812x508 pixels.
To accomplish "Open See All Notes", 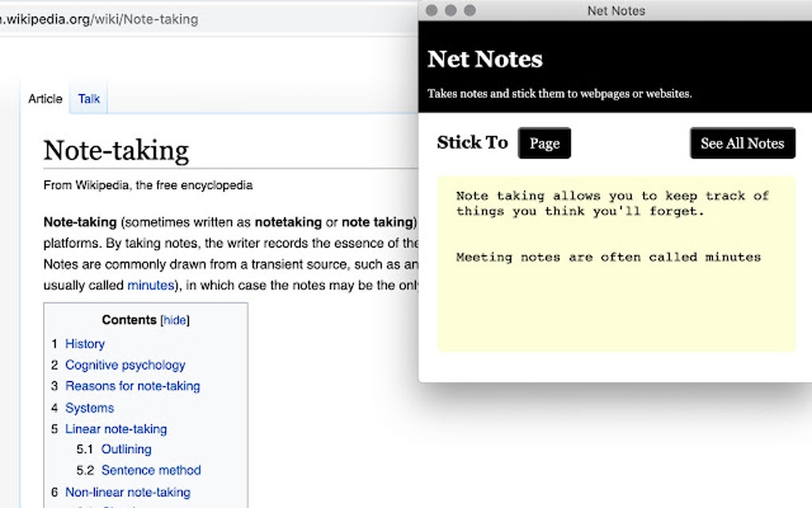I will click(742, 143).
